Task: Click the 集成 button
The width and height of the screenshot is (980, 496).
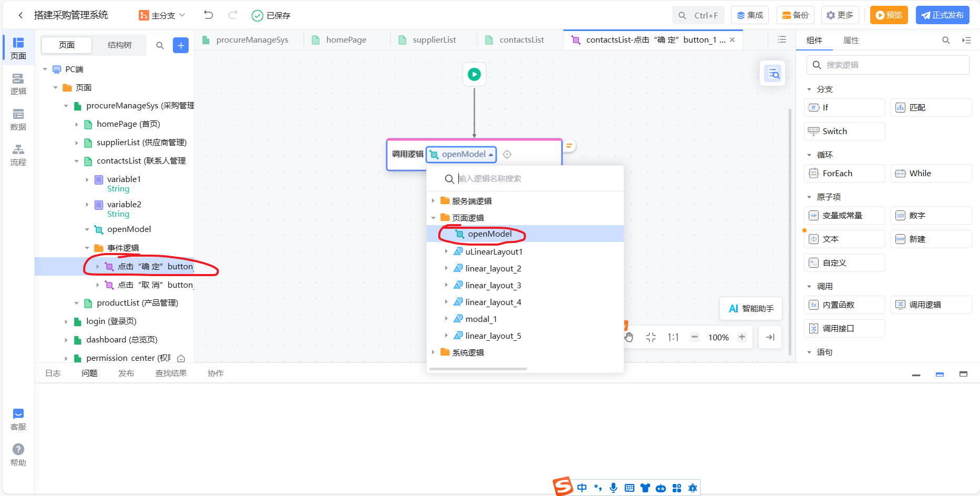Action: [750, 15]
